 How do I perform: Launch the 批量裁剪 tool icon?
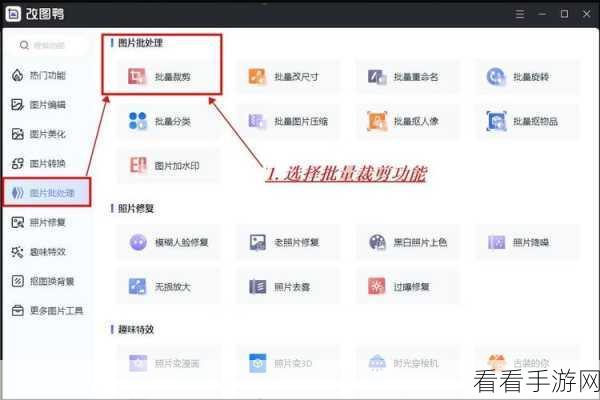pos(137,77)
